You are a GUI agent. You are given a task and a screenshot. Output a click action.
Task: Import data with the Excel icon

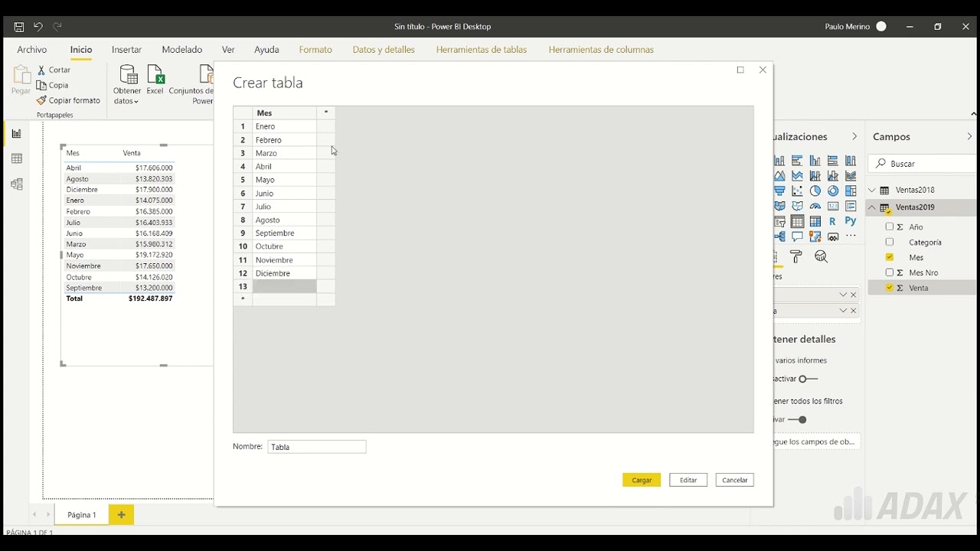tap(155, 80)
